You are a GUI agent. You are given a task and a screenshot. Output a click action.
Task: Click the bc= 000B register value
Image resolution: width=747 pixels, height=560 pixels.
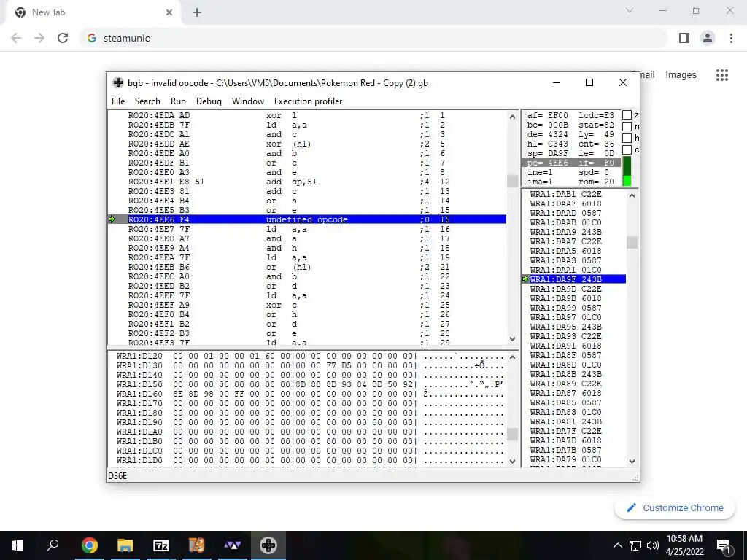point(547,125)
